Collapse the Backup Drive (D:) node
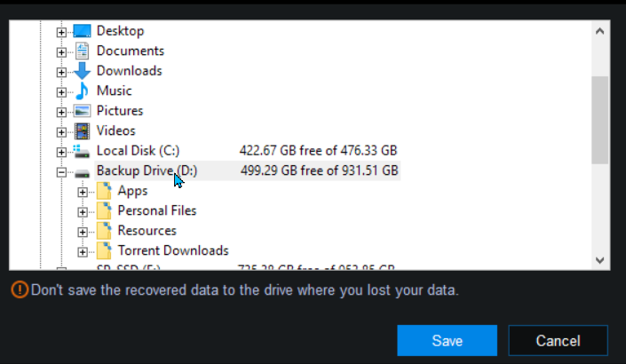This screenshot has height=364, width=626. (61, 172)
